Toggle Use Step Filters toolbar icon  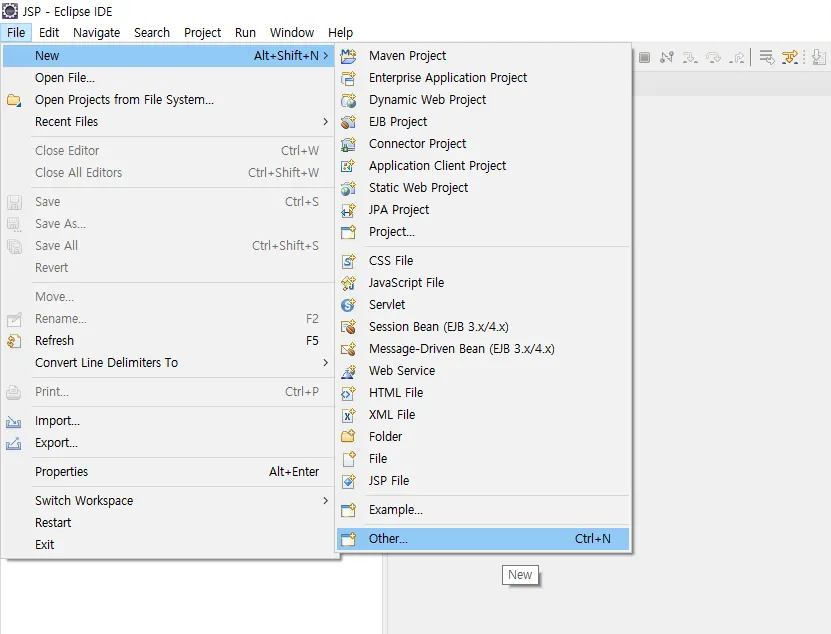coord(790,57)
